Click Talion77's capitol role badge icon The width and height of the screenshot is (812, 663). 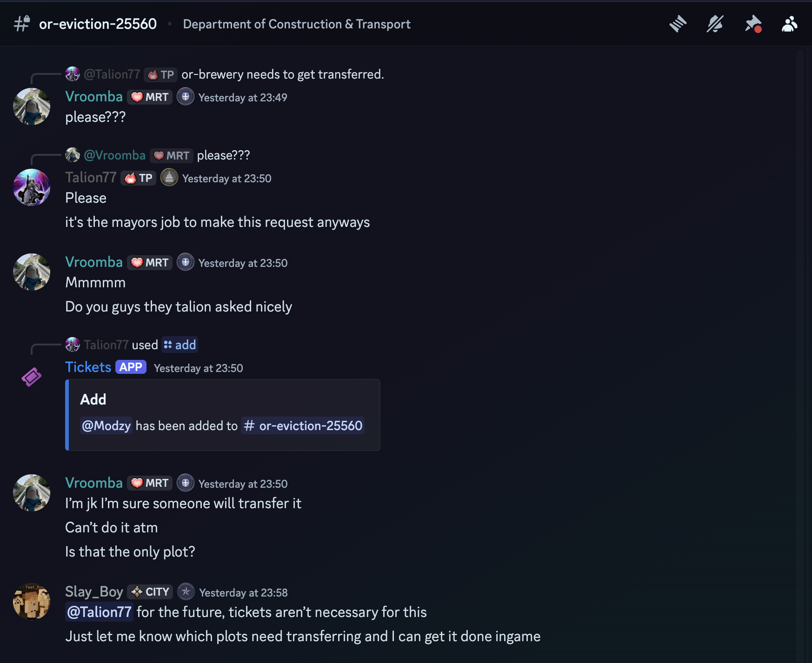(x=169, y=178)
